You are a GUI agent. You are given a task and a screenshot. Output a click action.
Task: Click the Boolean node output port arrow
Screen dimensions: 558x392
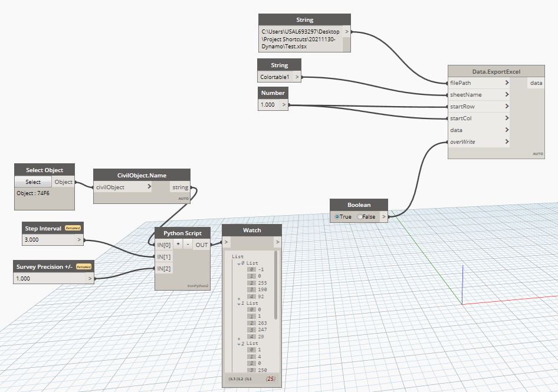(x=384, y=216)
